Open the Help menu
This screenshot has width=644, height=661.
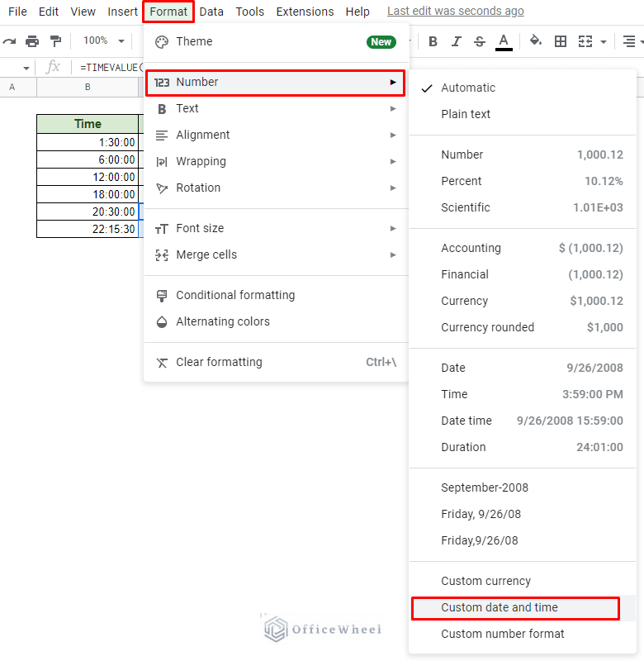358,12
